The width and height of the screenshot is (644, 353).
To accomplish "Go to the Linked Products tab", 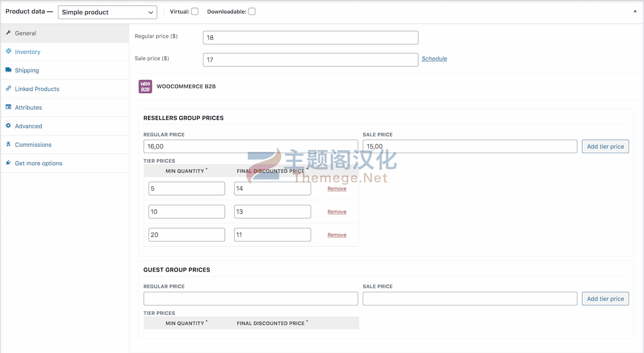I will (x=65, y=89).
